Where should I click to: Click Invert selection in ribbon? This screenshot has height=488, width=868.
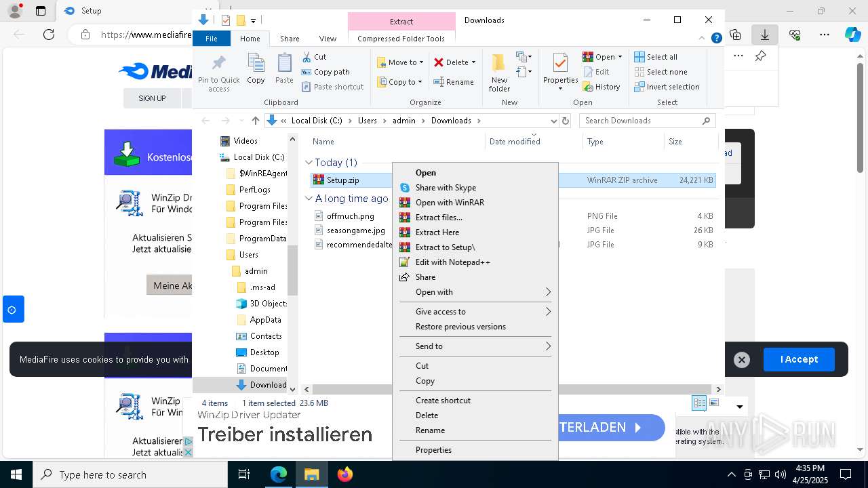[667, 87]
